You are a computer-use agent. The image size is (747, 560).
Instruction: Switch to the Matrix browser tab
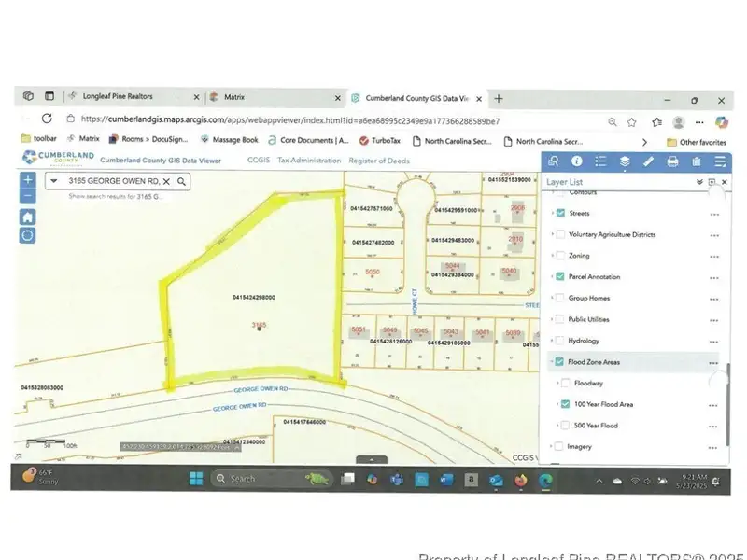click(233, 96)
